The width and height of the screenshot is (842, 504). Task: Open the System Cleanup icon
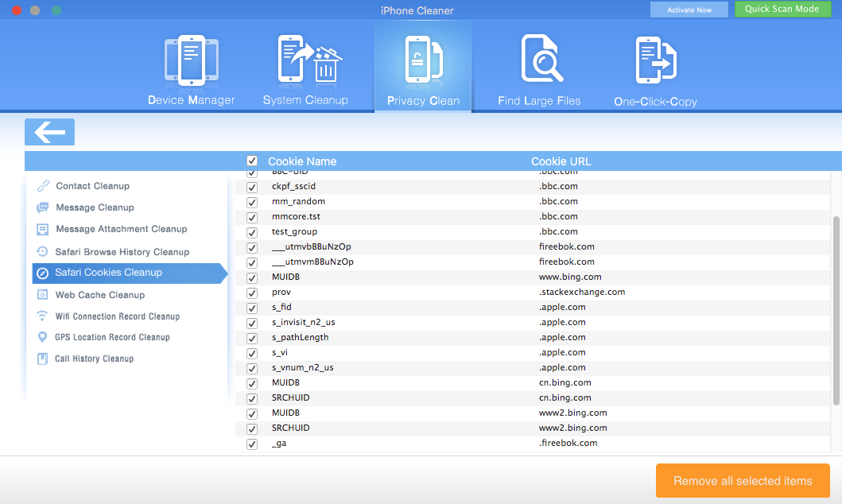[x=309, y=59]
